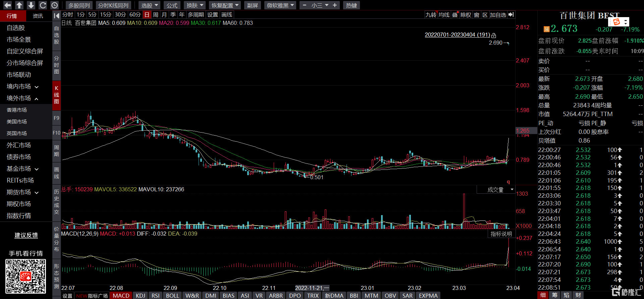The height and width of the screenshot is (299, 644).
Task: Switch to 资讯 tab
Action: 38,16
